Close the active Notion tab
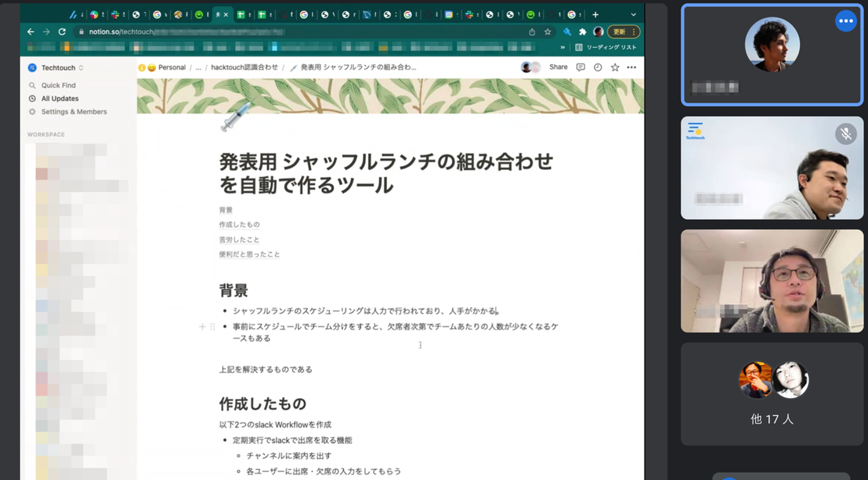The width and height of the screenshot is (868, 480). click(x=227, y=14)
